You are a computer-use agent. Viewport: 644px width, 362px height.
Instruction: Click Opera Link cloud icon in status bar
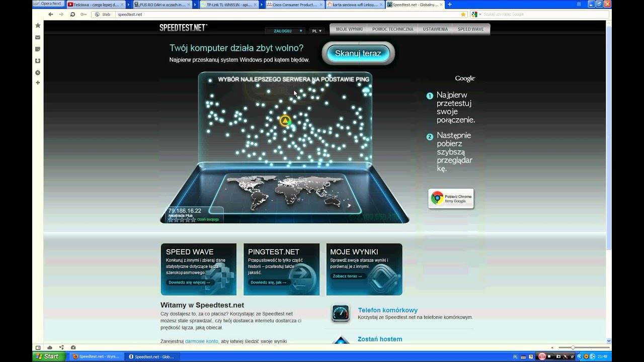pyautogui.click(x=49, y=347)
